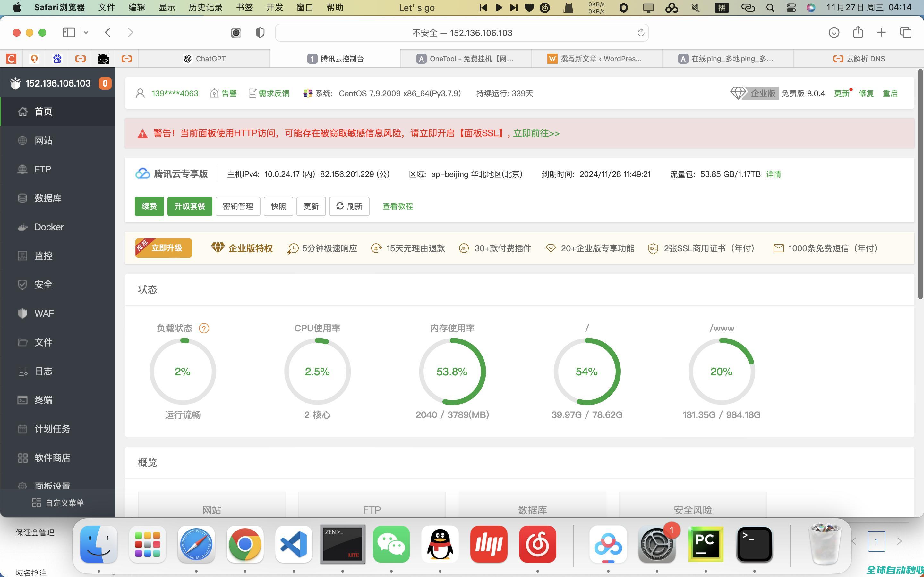This screenshot has height=577, width=924.
Task: Click the 刷新 refresh button
Action: (349, 206)
